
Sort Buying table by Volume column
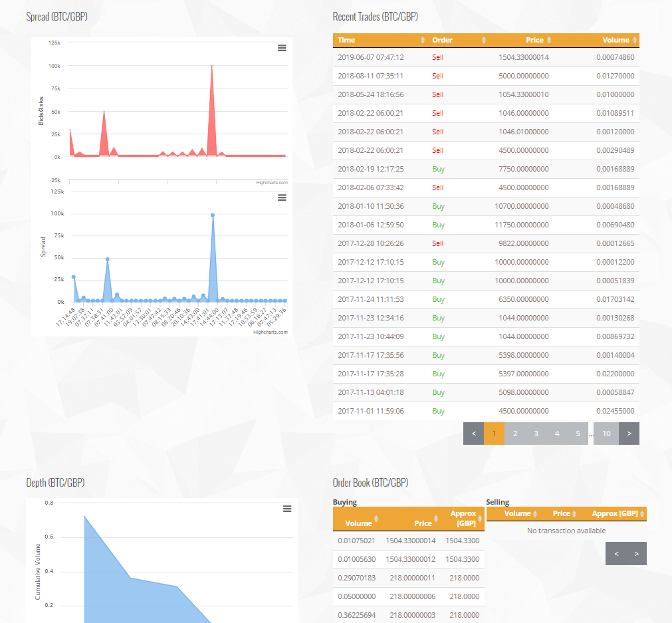(x=359, y=523)
